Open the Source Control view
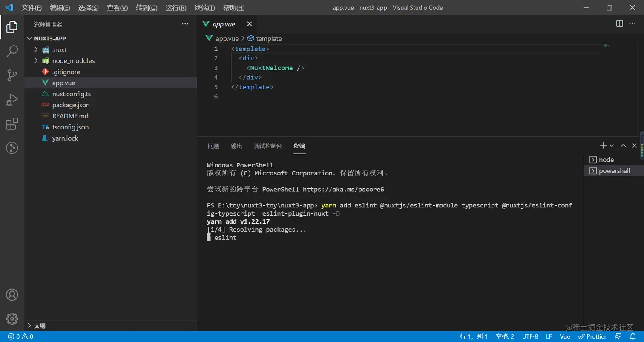Screen dimensions: 644x342 12,76
